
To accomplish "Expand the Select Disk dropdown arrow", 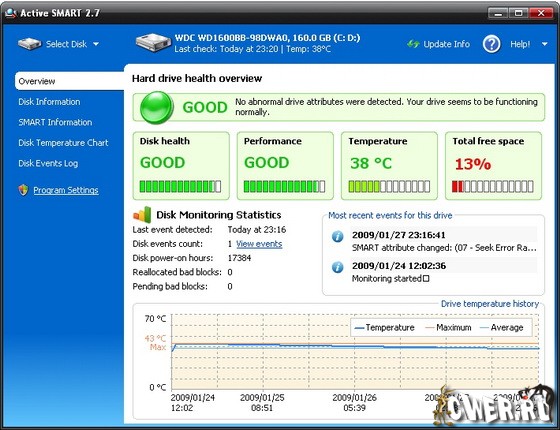I will pyautogui.click(x=96, y=44).
